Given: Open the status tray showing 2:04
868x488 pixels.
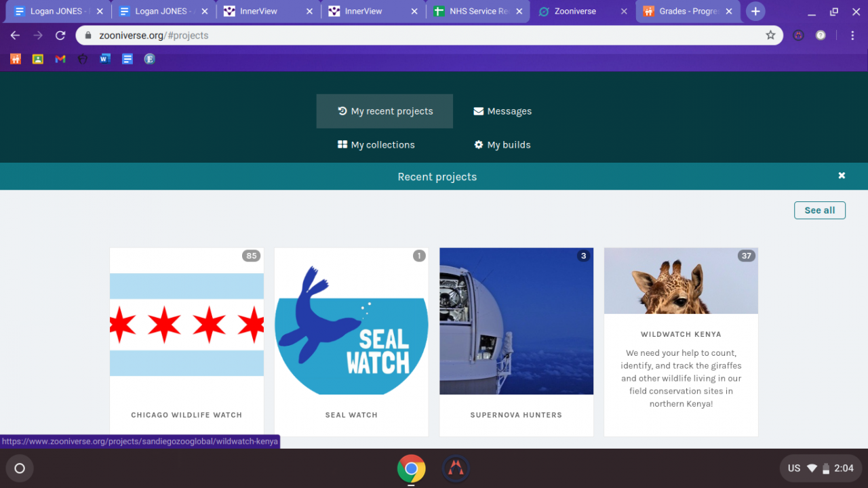Looking at the screenshot, I should point(821,468).
